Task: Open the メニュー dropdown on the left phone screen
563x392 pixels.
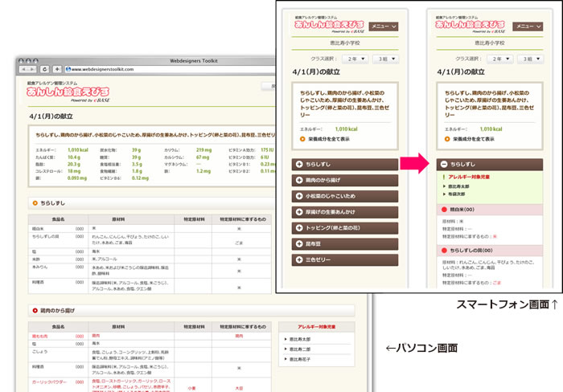Action: 384,27
